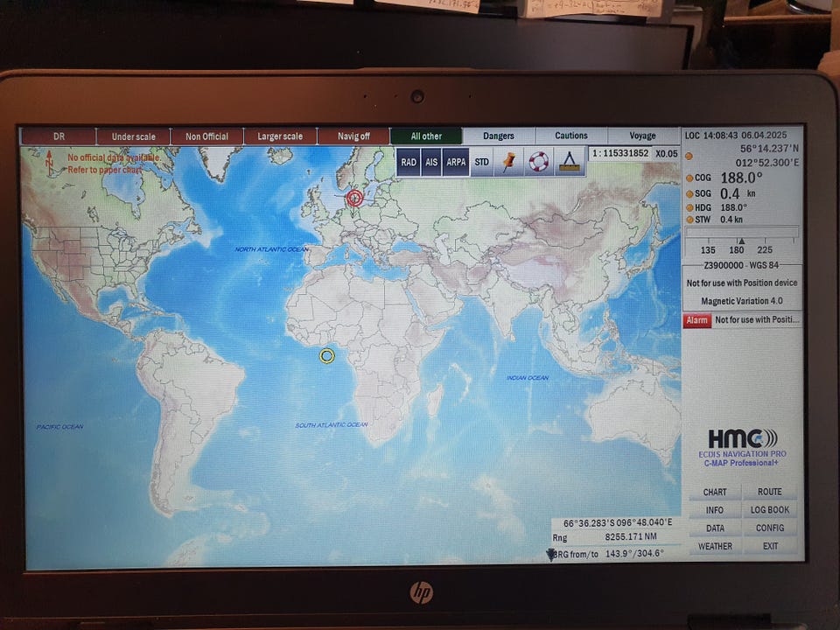The width and height of the screenshot is (840, 630).
Task: Open the DATA menu
Action: tap(715, 528)
